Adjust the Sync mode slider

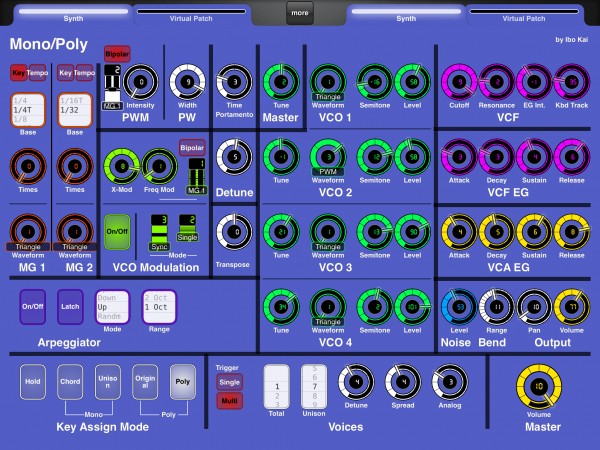coord(159,233)
